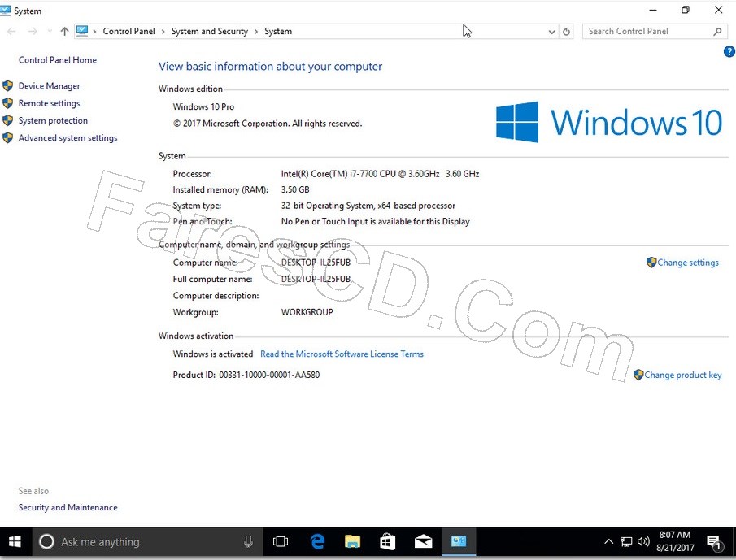Viewport: 736px width, 560px height.
Task: Open File Explorer from the taskbar
Action: pyautogui.click(x=352, y=542)
